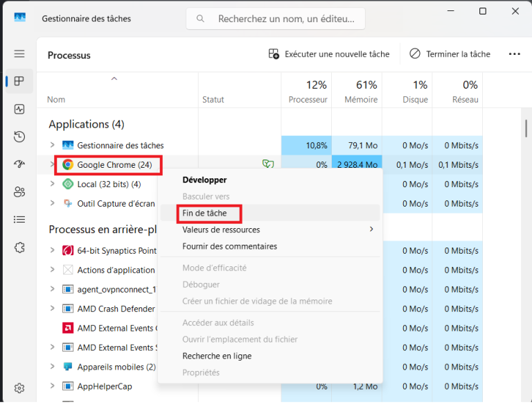Open the Services puzzle sidebar icon
Viewport: 532px width, 407px height.
pyautogui.click(x=19, y=248)
